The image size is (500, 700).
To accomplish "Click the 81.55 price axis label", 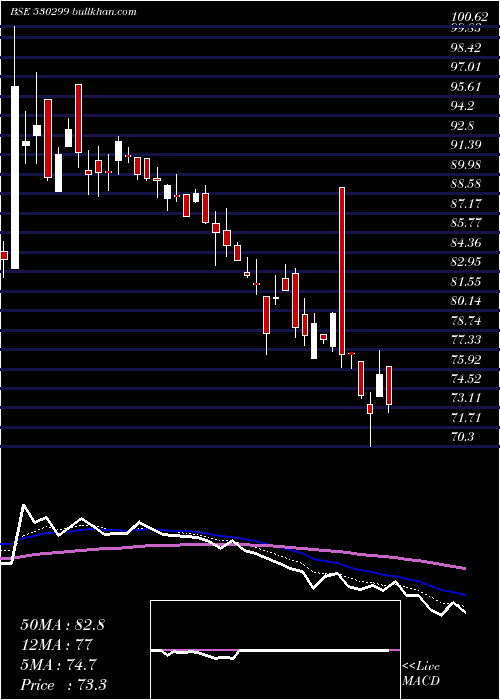I will coord(468,282).
